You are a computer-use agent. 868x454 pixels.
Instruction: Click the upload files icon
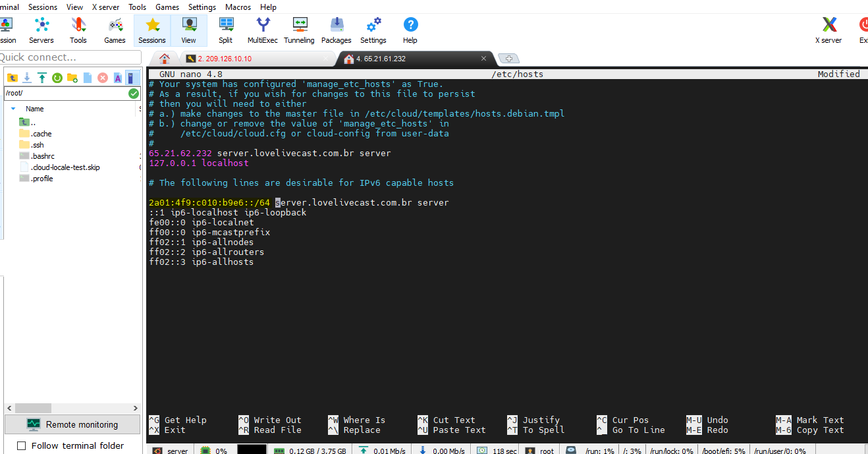(x=42, y=78)
